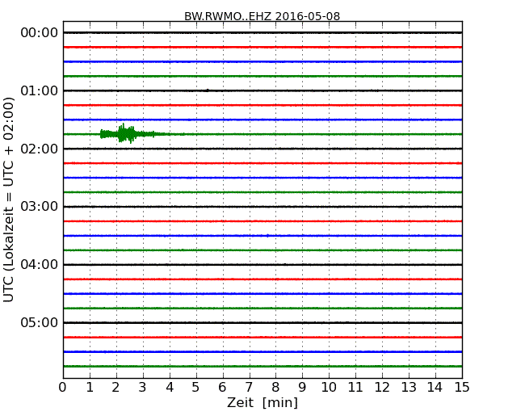Viewport: 525px width, 420px height.
Task: Click the 05:00 time label
Action: click(40, 322)
